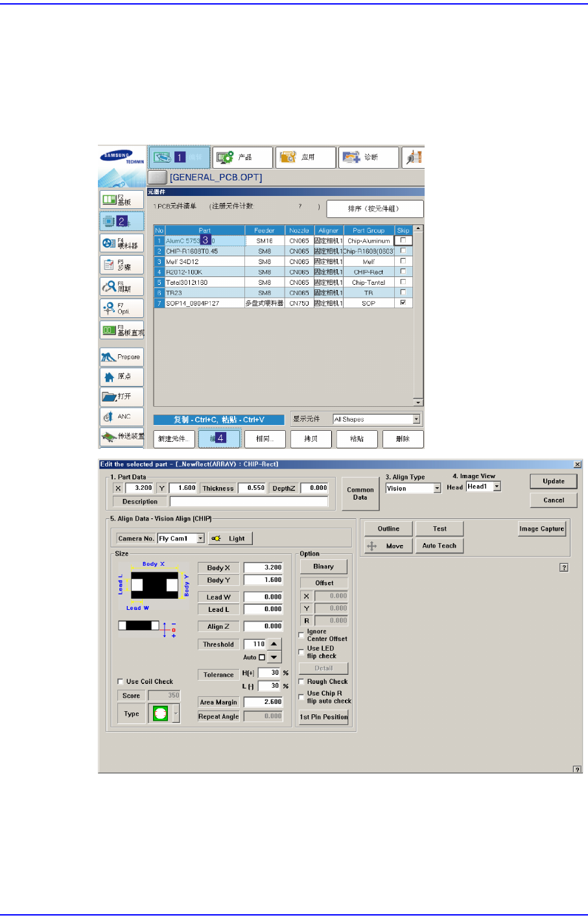
Task: Click parts list scrollbar down arrow
Action: [x=418, y=402]
